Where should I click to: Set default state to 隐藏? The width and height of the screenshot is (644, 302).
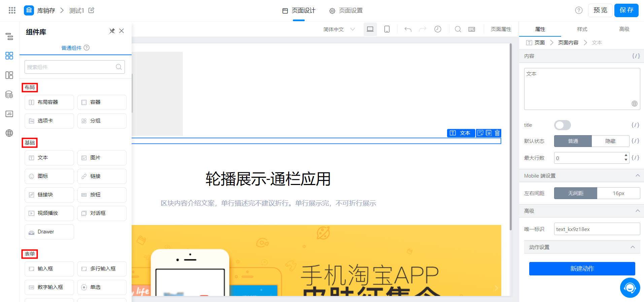610,141
